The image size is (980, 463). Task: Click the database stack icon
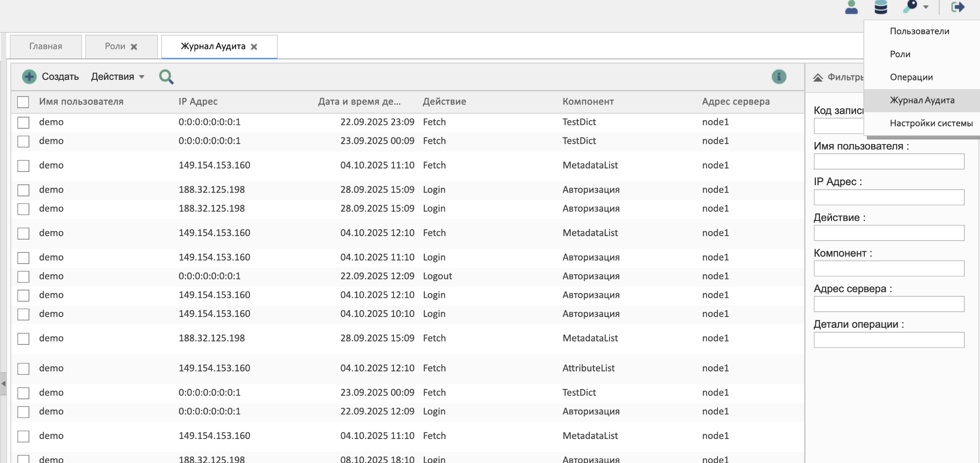coord(881,7)
